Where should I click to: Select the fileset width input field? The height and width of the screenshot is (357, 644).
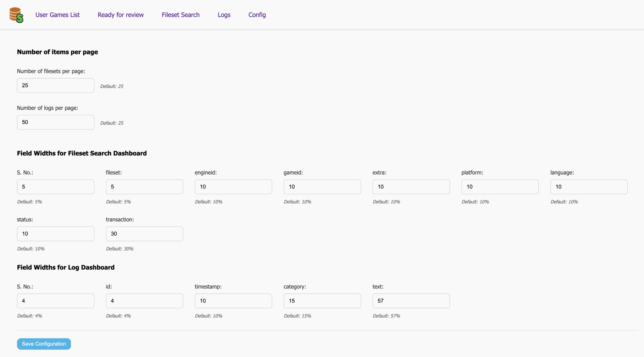tap(144, 187)
